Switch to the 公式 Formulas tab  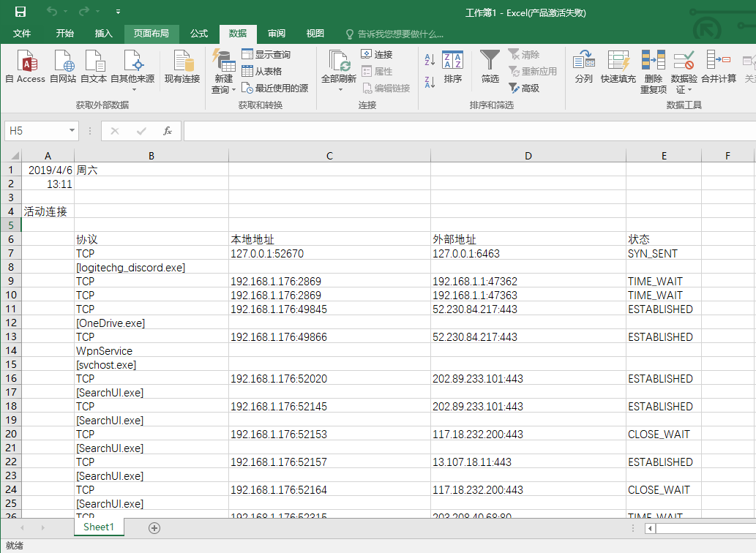(198, 33)
